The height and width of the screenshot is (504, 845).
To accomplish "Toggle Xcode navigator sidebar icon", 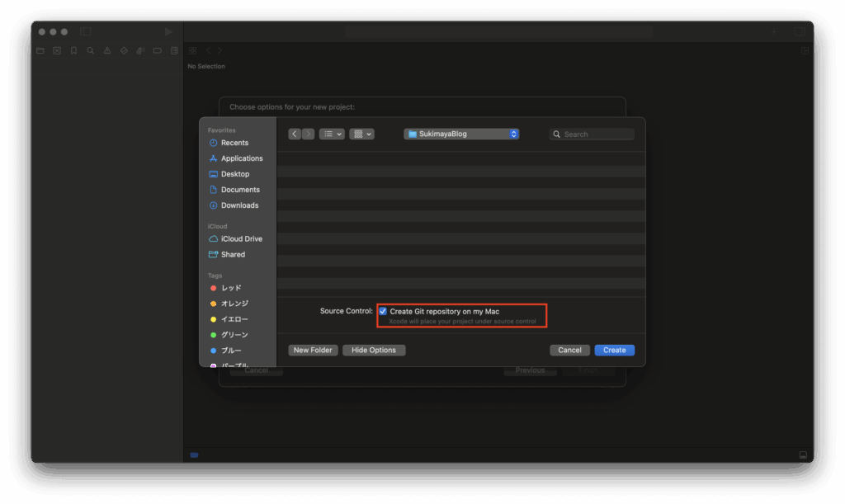I will (x=86, y=32).
